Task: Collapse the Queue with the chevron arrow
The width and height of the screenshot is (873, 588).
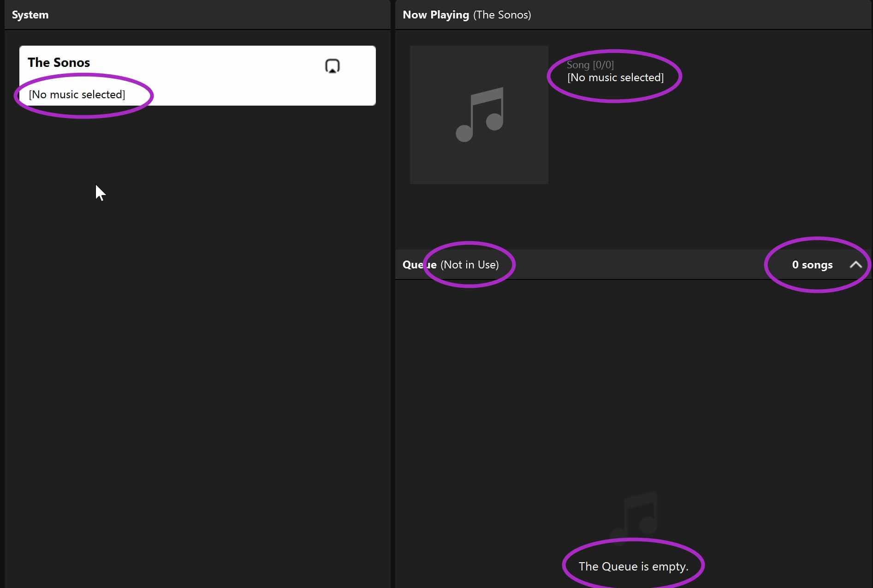Action: tap(855, 265)
